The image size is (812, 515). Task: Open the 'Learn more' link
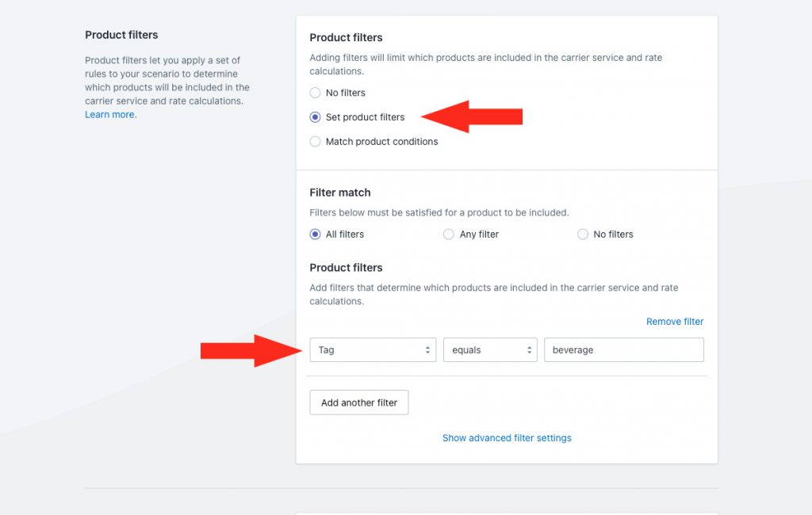109,114
